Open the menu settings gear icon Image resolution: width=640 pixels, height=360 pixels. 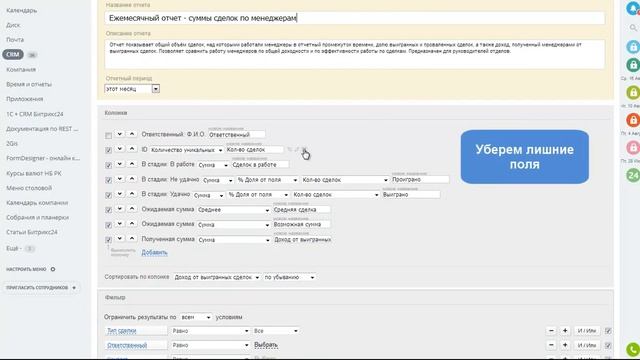[x=53, y=269]
